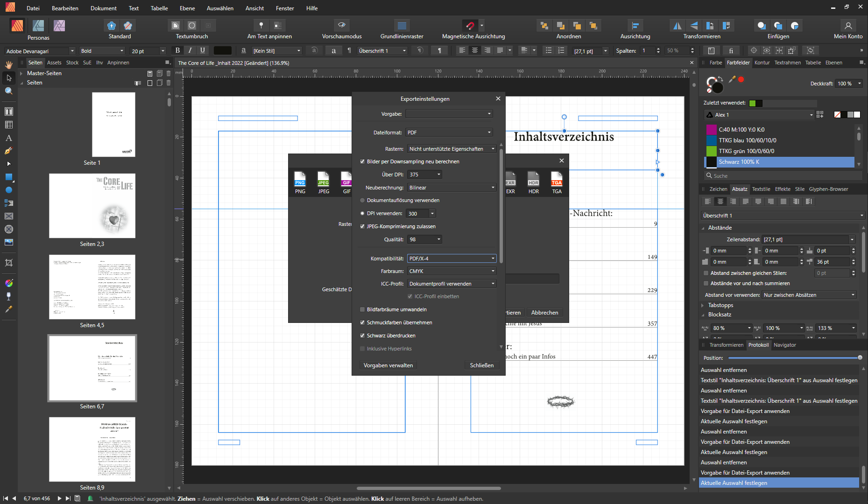This screenshot has height=504, width=868.
Task: Open the Seiten 2,3 page thumbnail
Action: tap(92, 206)
